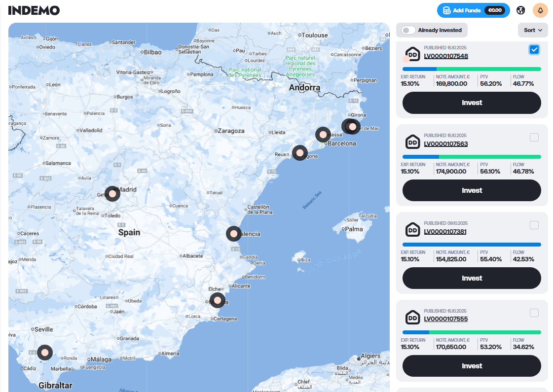Click the map marker near Cádiz
Screen dimensions: 553x392
tap(45, 353)
